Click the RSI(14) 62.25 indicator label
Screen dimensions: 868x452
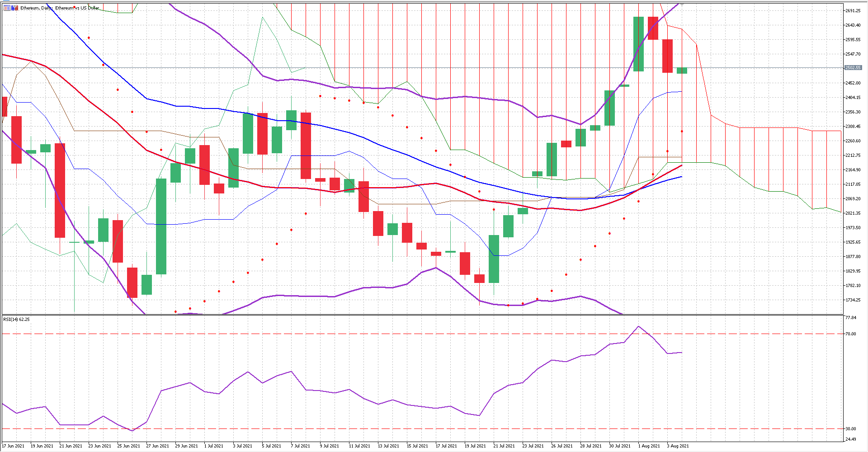[16, 320]
